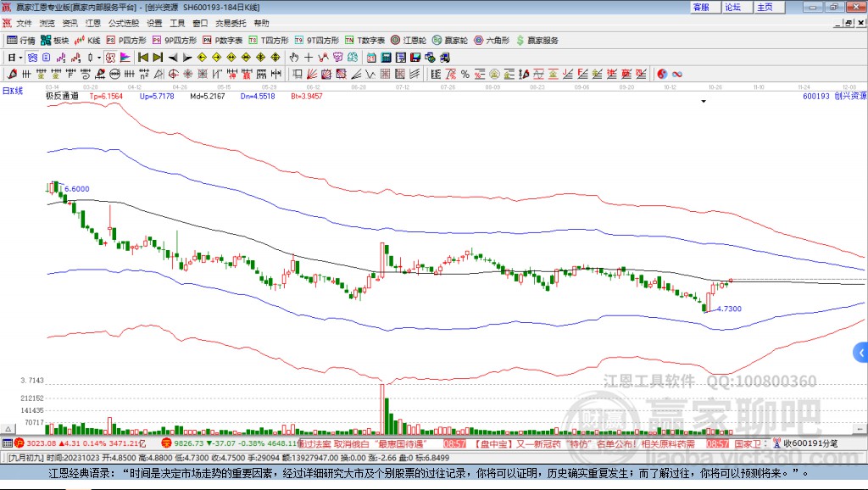Select the red fan lines drawing tool
Image resolution: width=868 pixels, height=490 pixels.
pos(312,75)
